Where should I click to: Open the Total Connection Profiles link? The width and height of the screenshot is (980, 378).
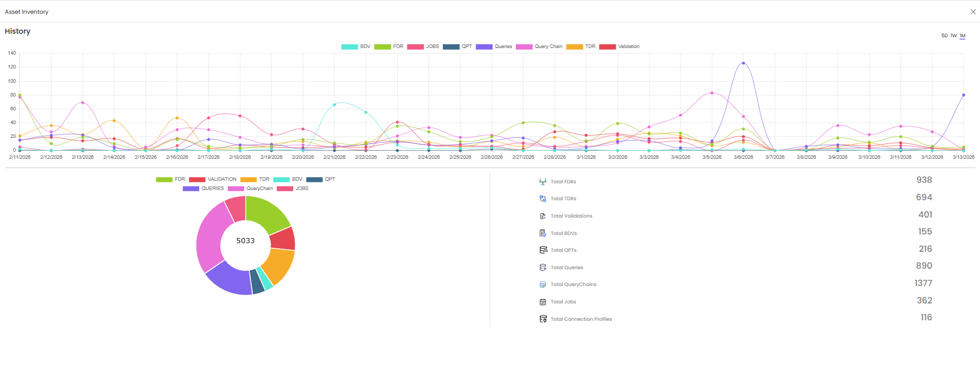pyautogui.click(x=581, y=319)
